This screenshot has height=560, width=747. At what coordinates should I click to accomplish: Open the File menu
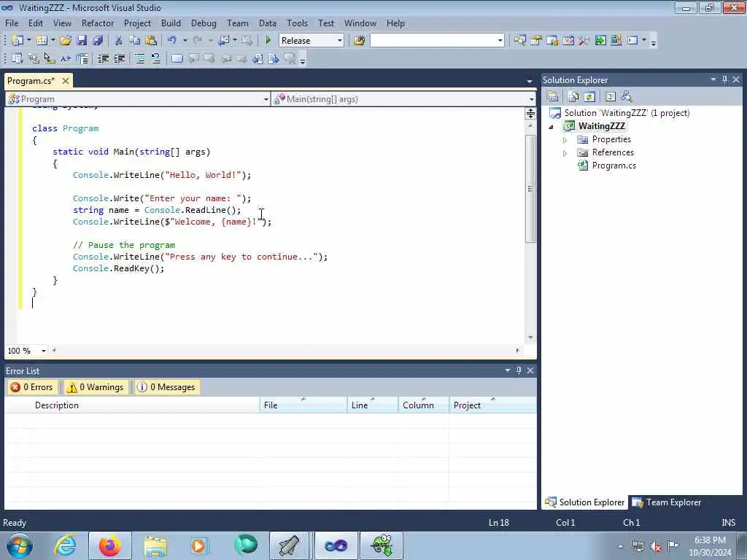click(12, 23)
